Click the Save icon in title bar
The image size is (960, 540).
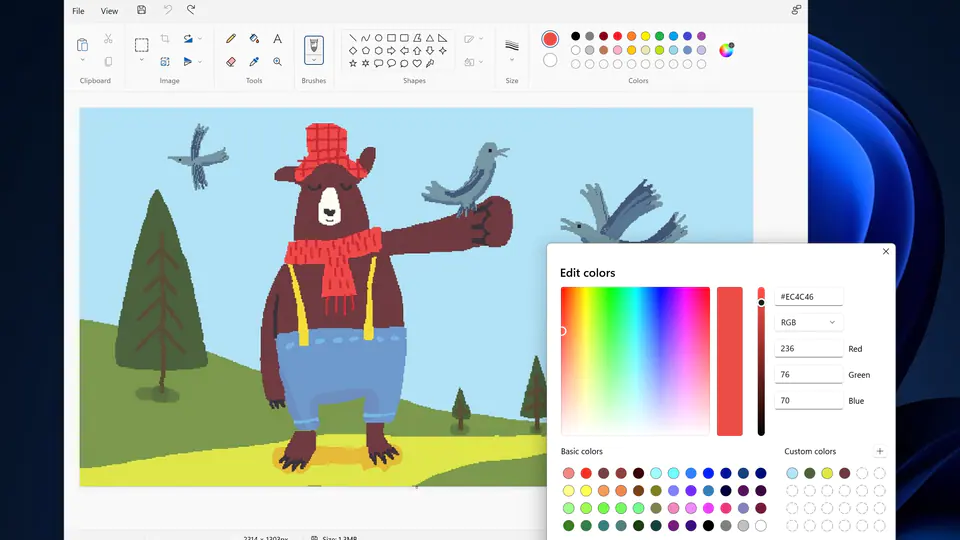click(141, 10)
